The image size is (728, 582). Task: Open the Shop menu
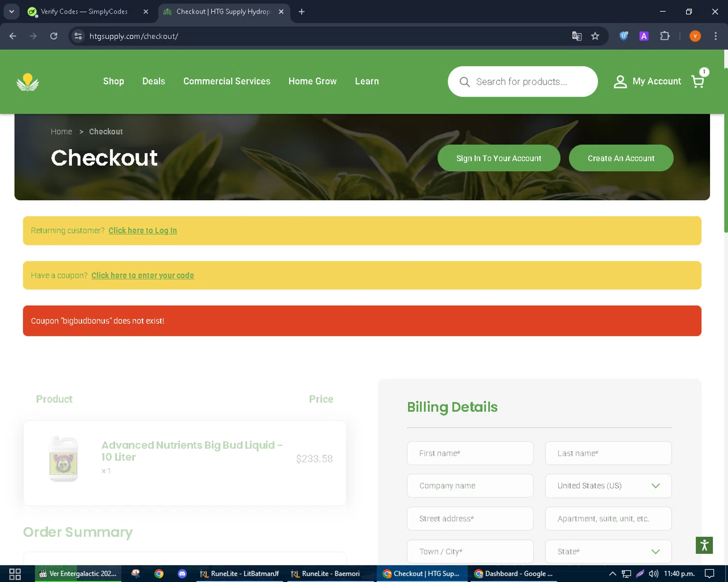[x=114, y=81]
